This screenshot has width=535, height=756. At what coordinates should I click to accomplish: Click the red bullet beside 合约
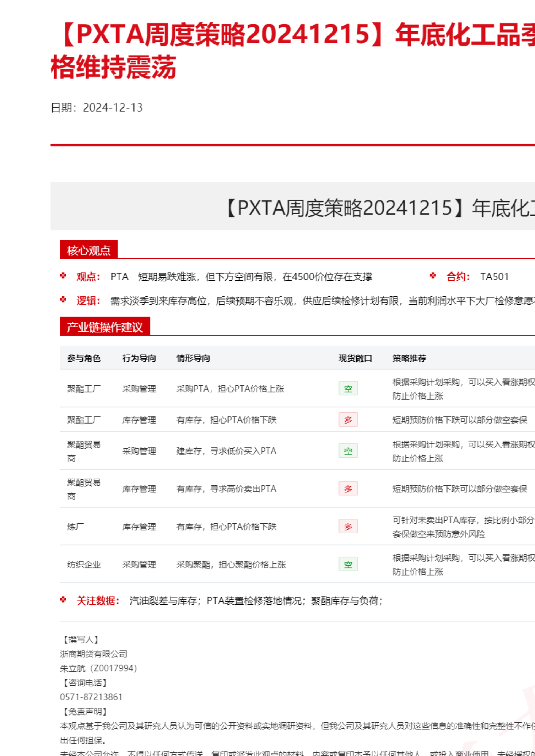(433, 276)
